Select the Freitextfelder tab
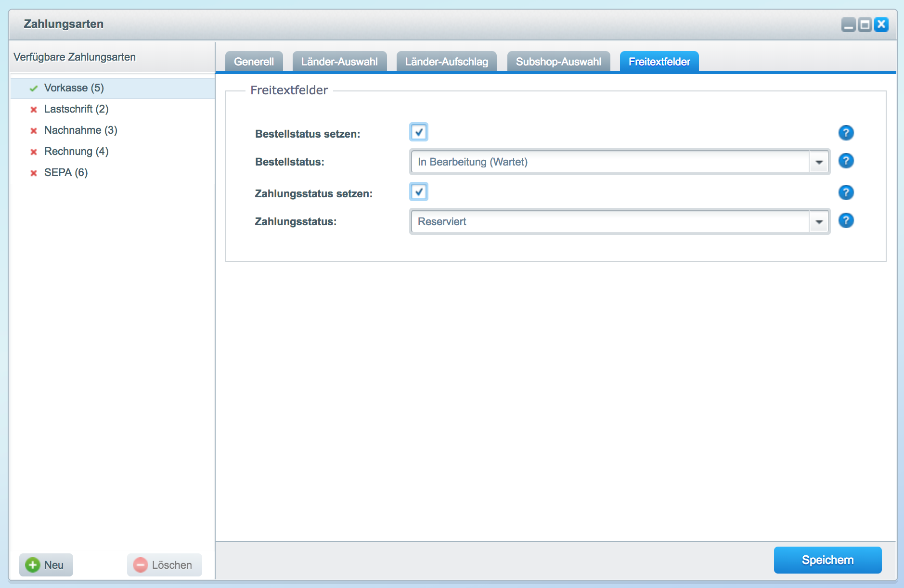This screenshot has width=904, height=588. tap(659, 62)
